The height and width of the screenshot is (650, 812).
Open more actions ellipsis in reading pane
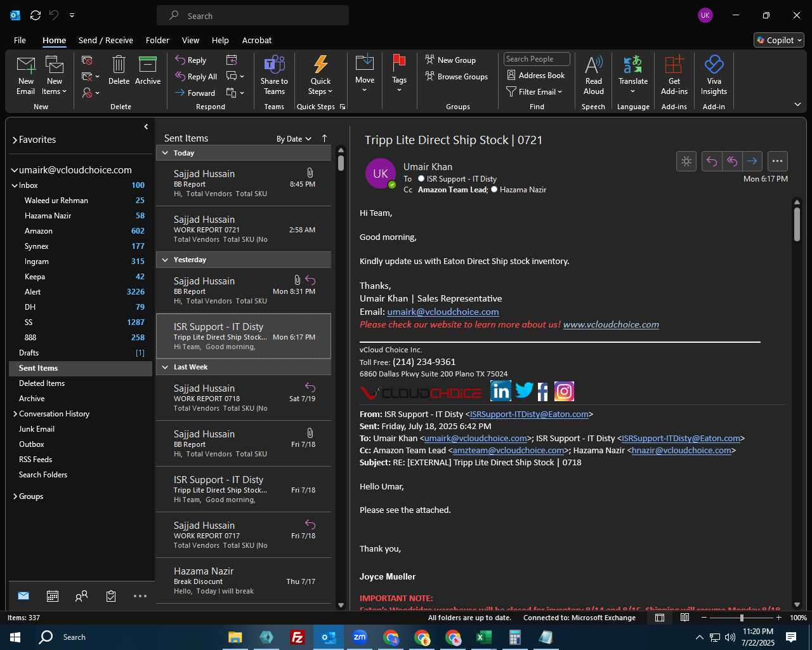778,161
